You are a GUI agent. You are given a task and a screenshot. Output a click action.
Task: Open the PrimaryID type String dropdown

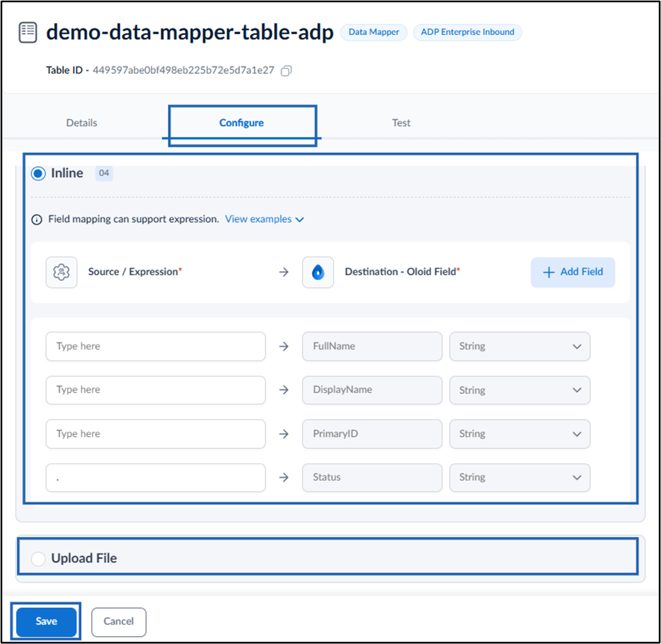coord(520,434)
